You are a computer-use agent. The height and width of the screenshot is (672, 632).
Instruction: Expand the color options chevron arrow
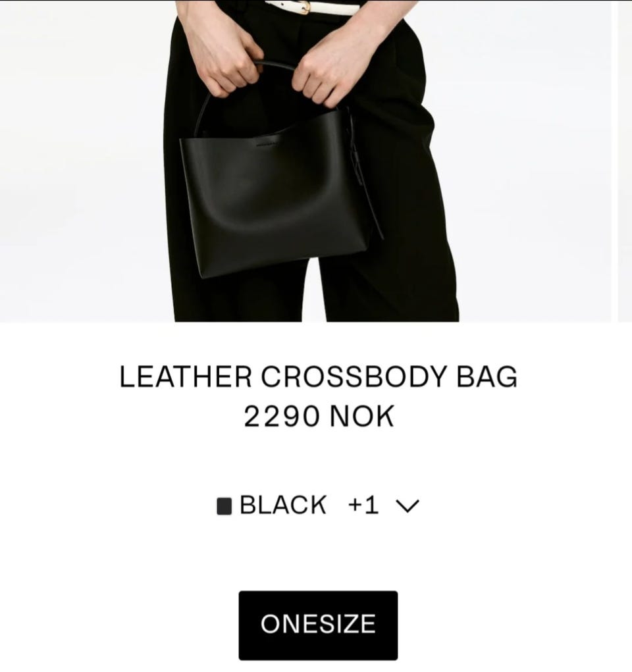pyautogui.click(x=408, y=505)
